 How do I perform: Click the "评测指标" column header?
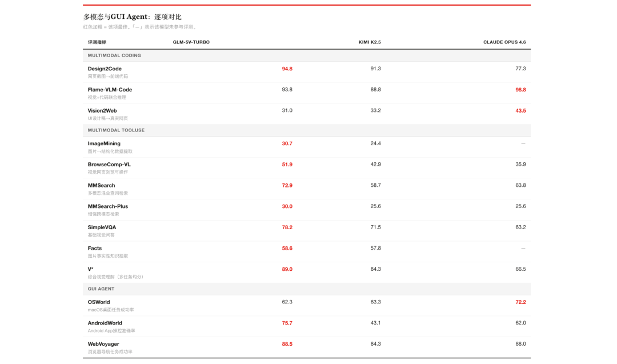[97, 42]
